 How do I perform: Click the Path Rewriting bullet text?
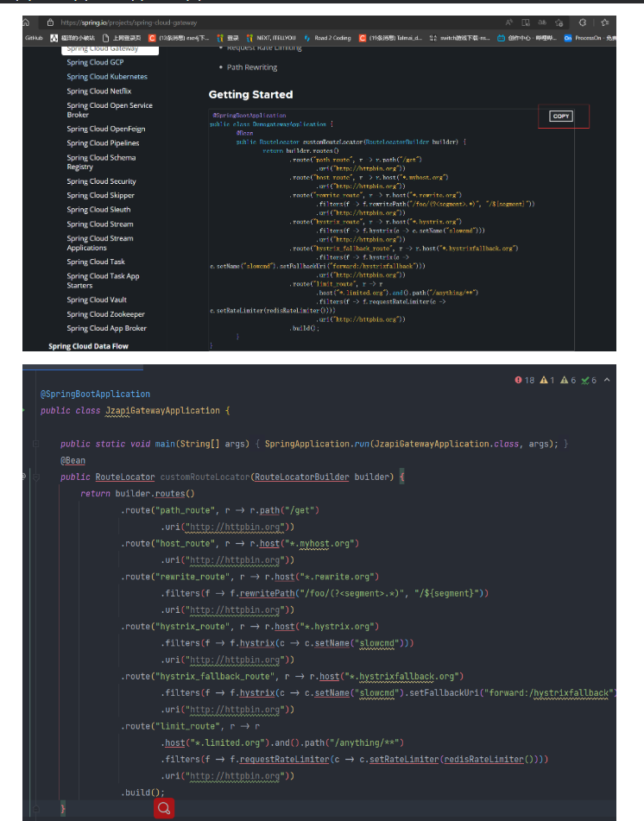(252, 67)
